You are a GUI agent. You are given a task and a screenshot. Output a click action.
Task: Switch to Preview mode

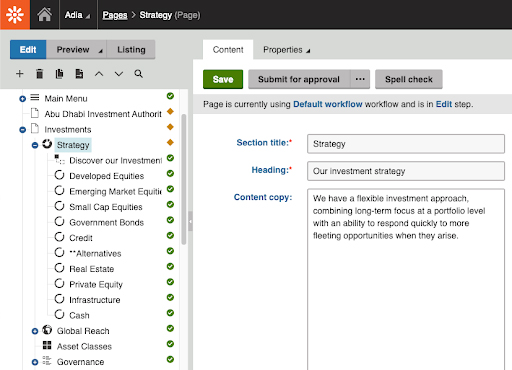click(73, 50)
